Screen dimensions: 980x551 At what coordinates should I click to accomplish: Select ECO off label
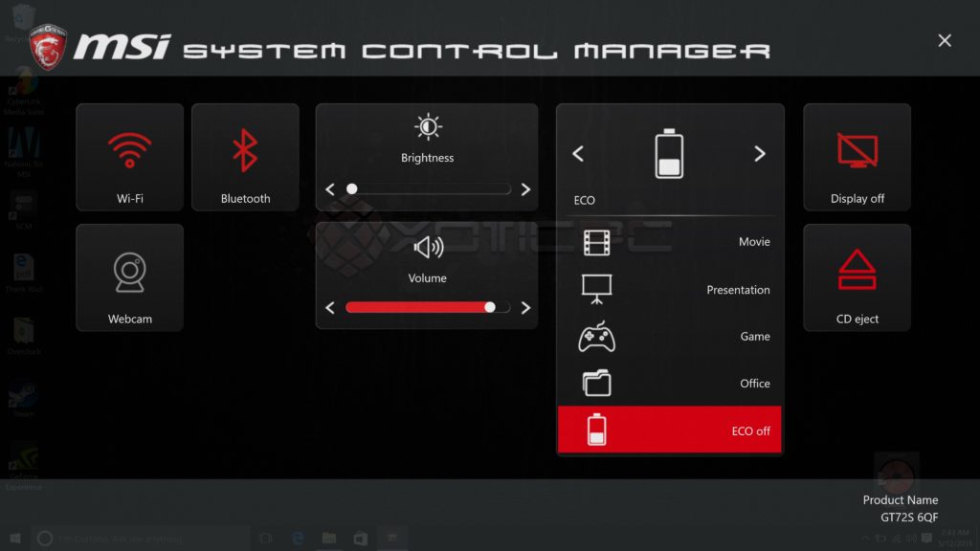click(x=750, y=431)
